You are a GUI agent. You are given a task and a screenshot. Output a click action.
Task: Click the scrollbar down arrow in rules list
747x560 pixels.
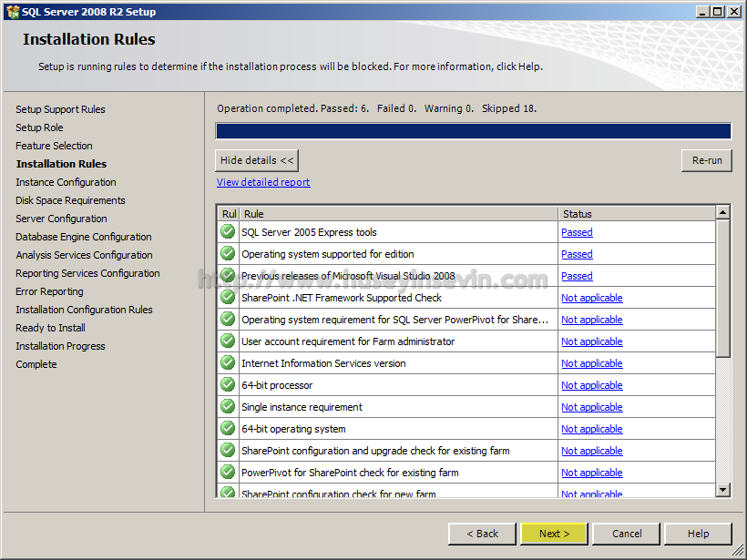point(722,490)
